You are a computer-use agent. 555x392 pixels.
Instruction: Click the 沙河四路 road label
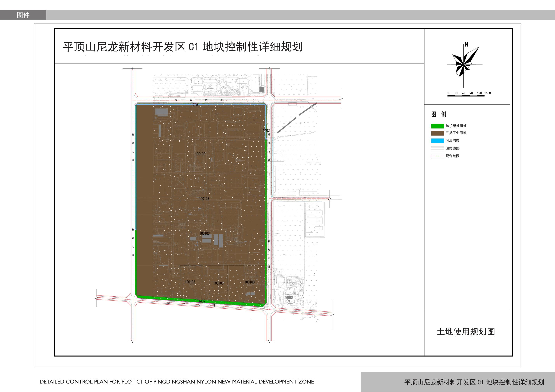(x=199, y=100)
